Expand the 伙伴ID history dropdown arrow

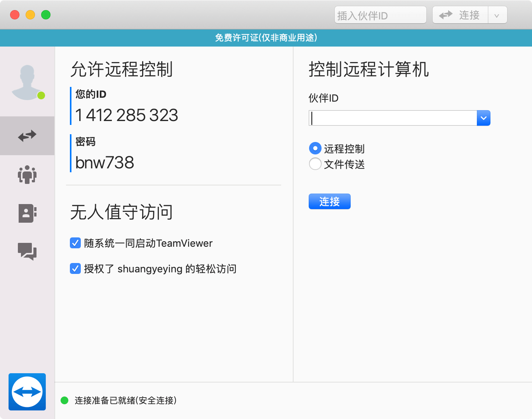[483, 118]
